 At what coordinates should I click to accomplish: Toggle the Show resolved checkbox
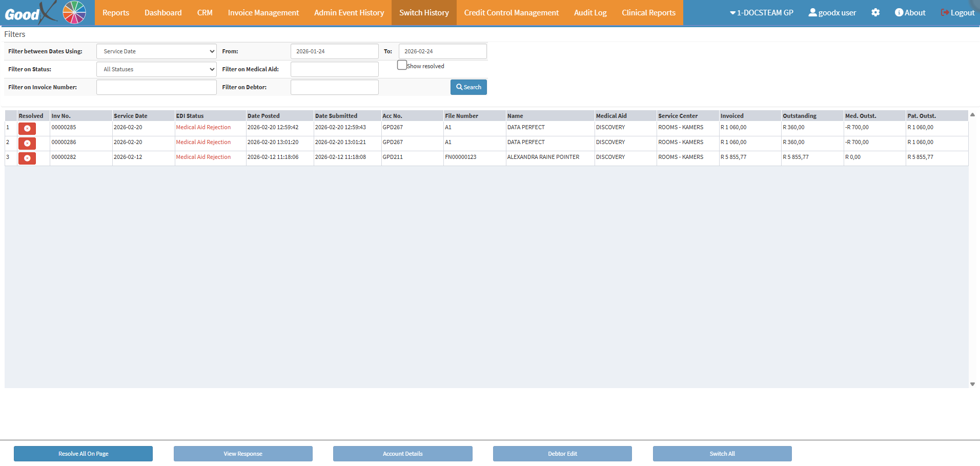(402, 65)
